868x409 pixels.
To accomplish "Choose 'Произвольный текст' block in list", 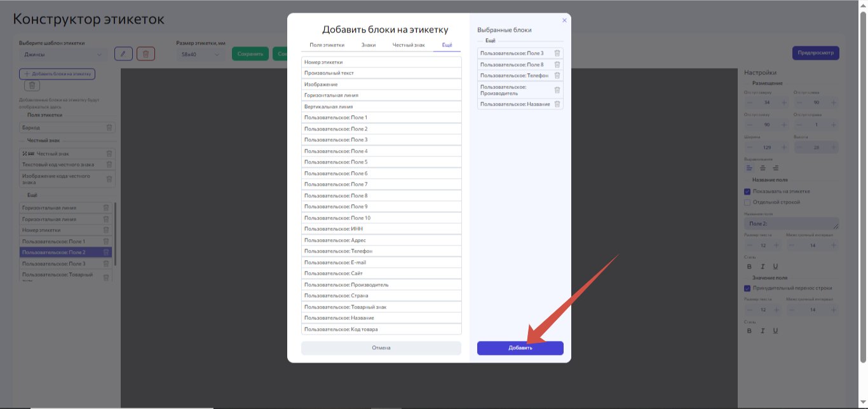I will click(x=381, y=73).
